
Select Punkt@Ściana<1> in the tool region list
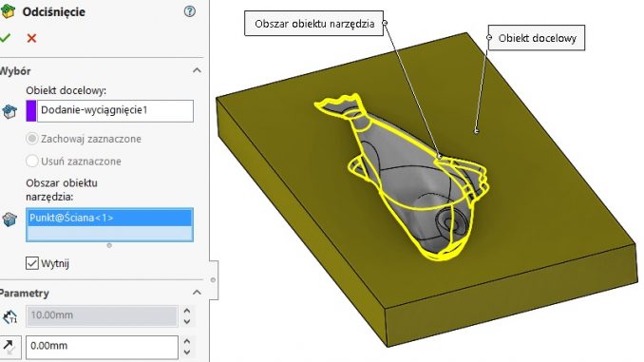[109, 218]
